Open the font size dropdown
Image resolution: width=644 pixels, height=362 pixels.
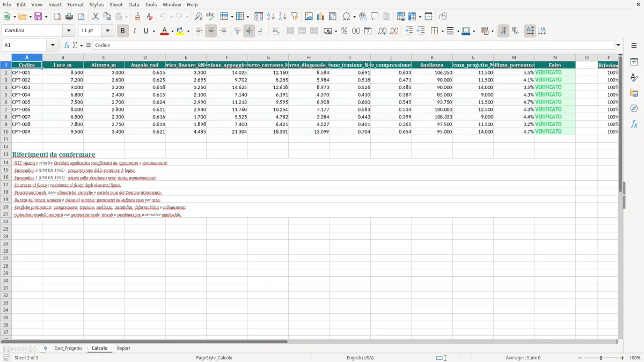(x=107, y=31)
